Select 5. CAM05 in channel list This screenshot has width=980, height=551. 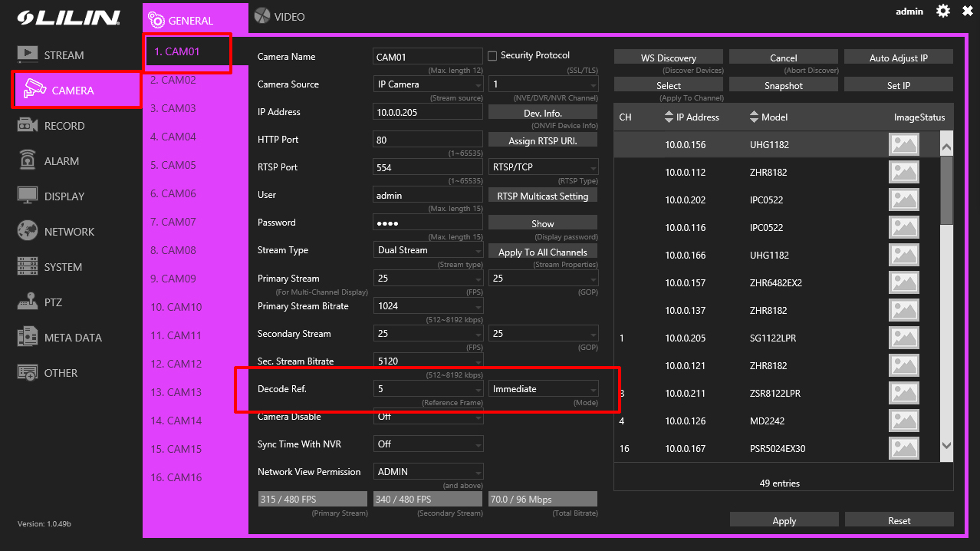pos(173,165)
